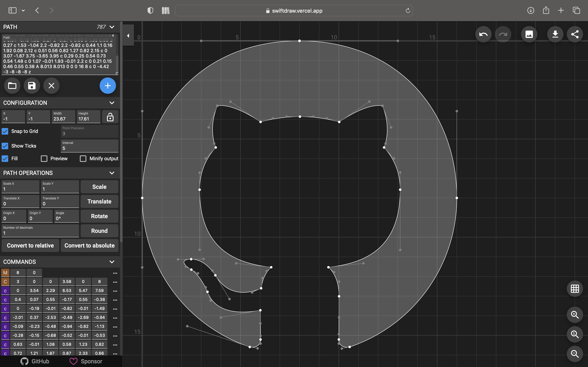Toggle the lock aspect ratio icon
This screenshot has height=367, width=588.
tap(110, 117)
